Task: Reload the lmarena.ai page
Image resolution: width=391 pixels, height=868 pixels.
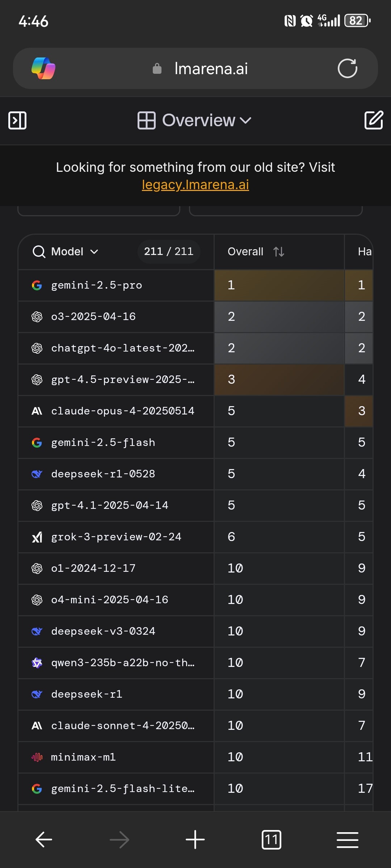Action: [x=347, y=68]
